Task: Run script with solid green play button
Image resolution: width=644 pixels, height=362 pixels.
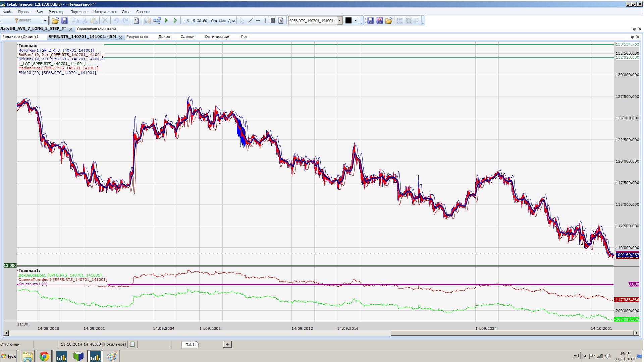Action: pyautogui.click(x=166, y=21)
